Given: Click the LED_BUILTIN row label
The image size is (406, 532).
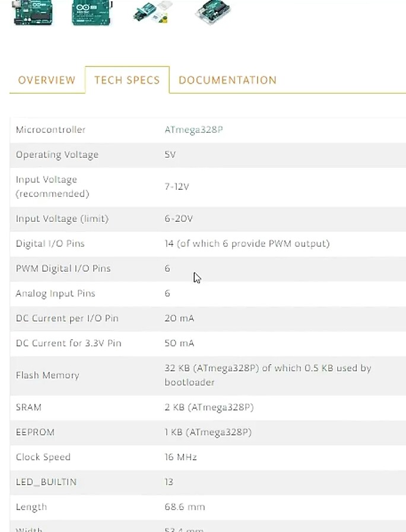Looking at the screenshot, I should tap(46, 482).
